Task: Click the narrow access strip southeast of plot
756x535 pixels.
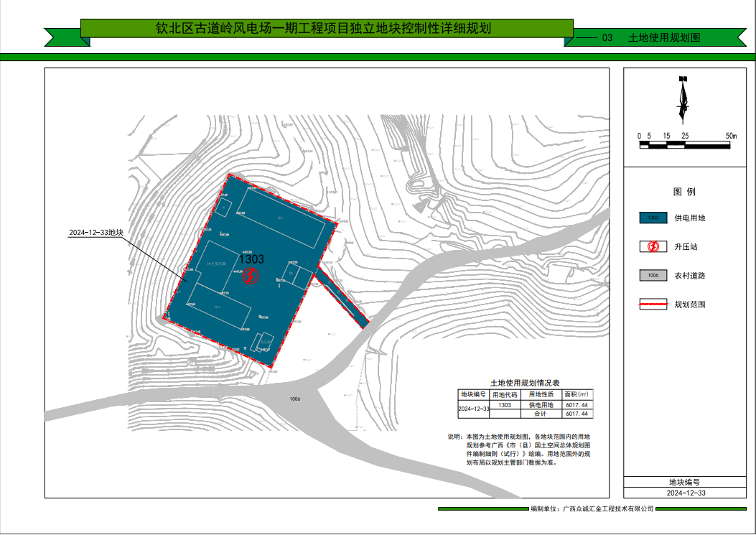Action: click(x=342, y=298)
